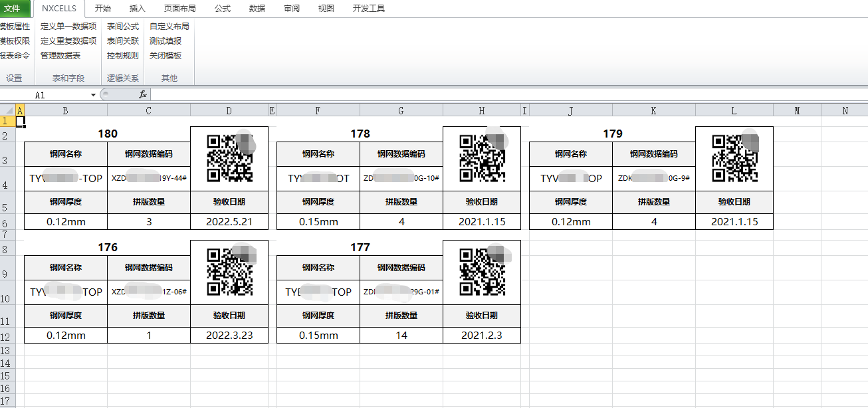Click the 自定义布局 command

(x=169, y=27)
